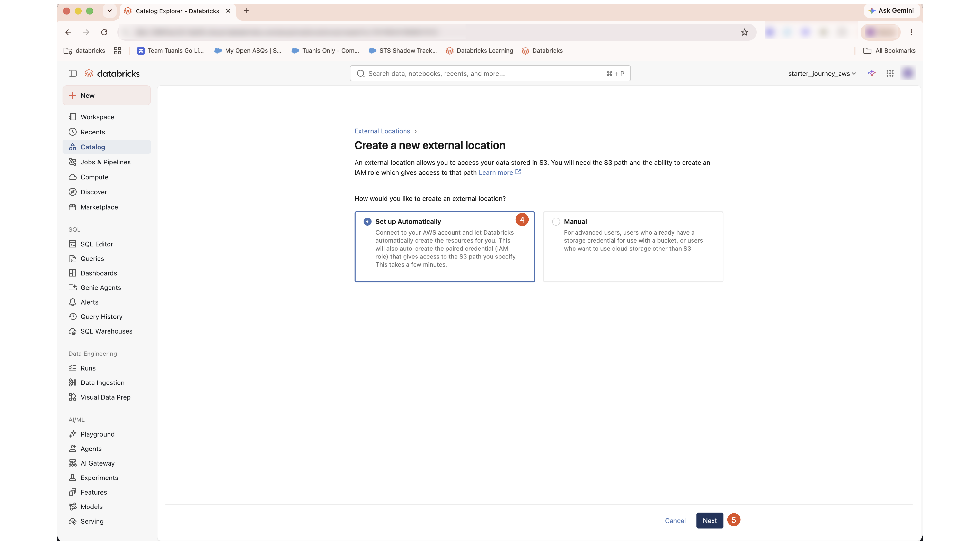This screenshot has height=545, width=980.
Task: Expand the browser tab search dropdown
Action: click(109, 11)
